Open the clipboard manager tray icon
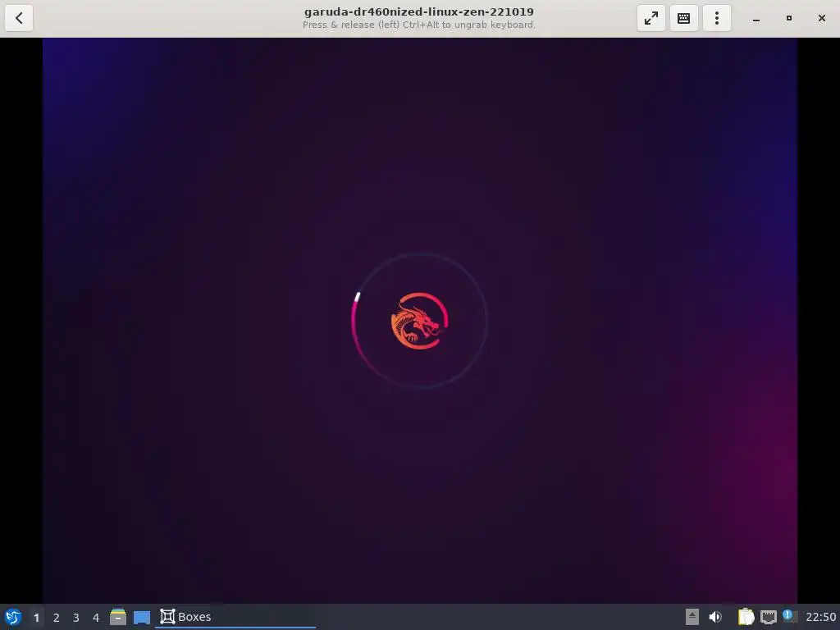The width and height of the screenshot is (840, 630). click(x=746, y=617)
